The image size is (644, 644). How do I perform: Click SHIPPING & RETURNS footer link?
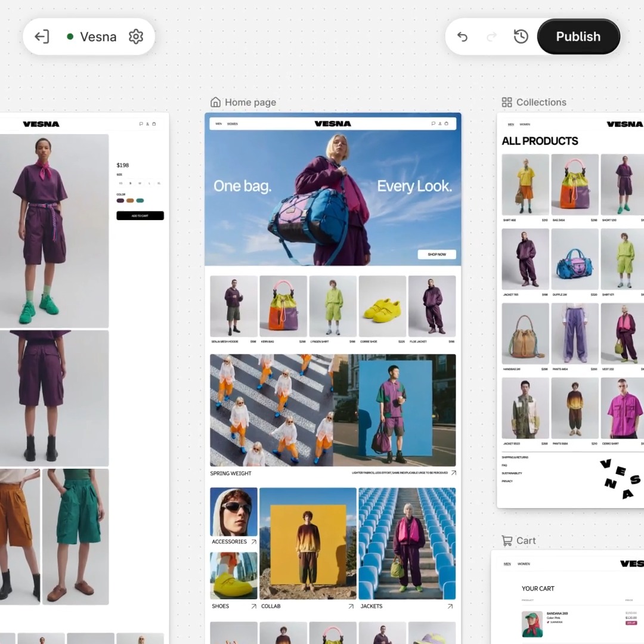click(x=515, y=457)
